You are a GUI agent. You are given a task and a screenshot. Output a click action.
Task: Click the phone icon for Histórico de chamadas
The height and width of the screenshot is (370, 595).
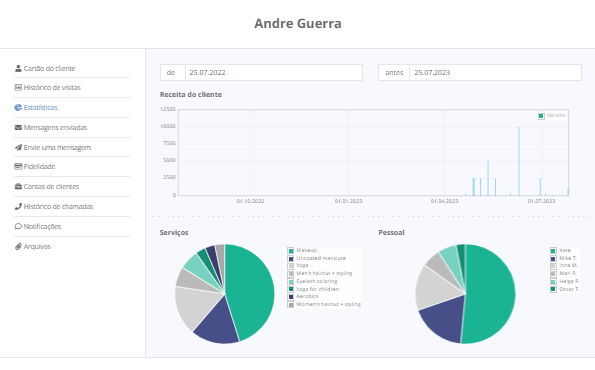coord(18,206)
